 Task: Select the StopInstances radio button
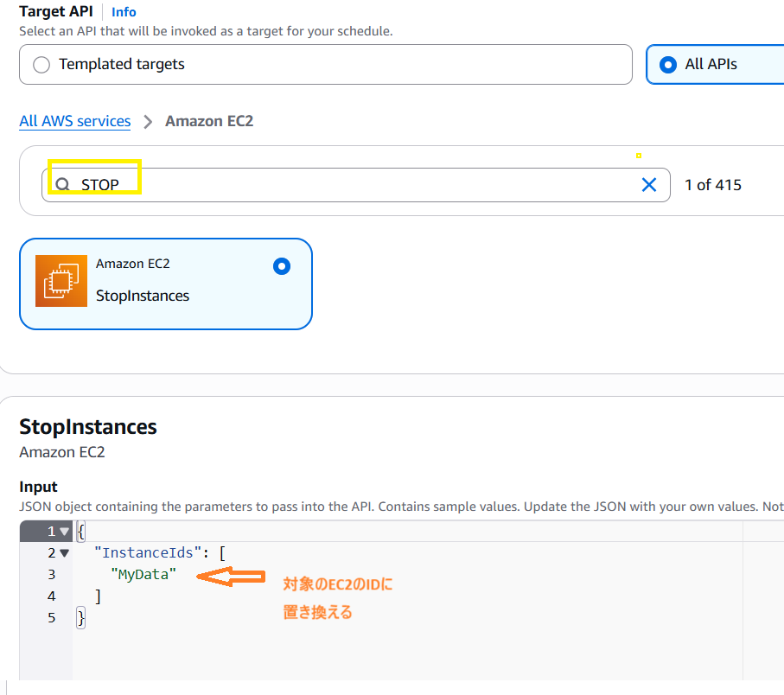click(x=282, y=266)
